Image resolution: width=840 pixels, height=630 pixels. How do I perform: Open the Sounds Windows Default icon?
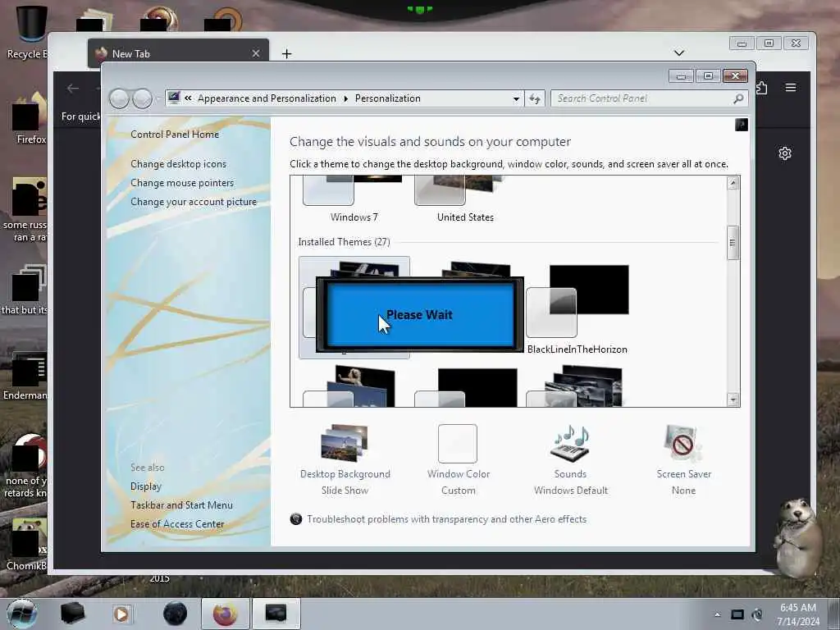point(571,444)
